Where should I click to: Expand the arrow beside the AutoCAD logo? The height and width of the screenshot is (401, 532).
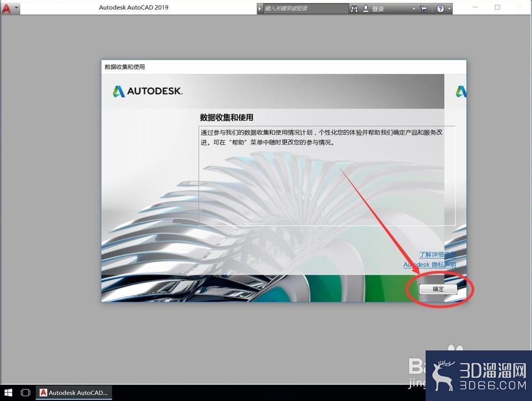pos(16,7)
